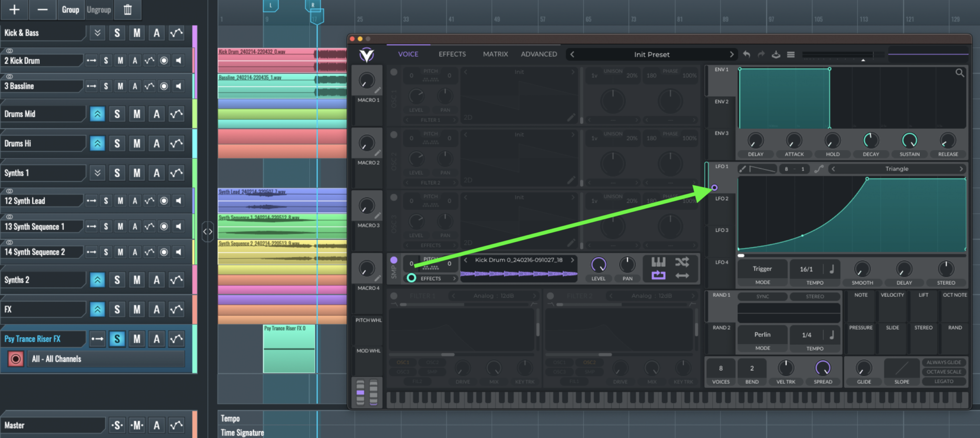This screenshot has height=438, width=980.
Task: Enable random phase shuffle icon in sampler
Action: 683,262
